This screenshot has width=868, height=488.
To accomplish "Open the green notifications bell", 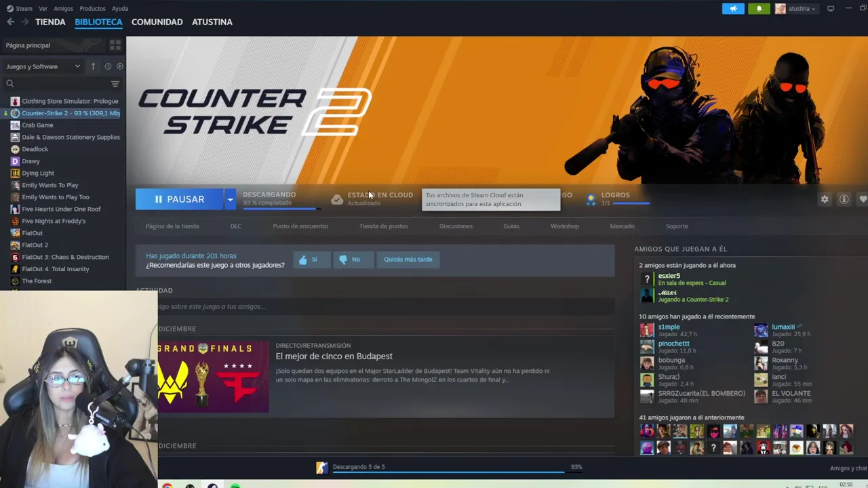I will (759, 9).
